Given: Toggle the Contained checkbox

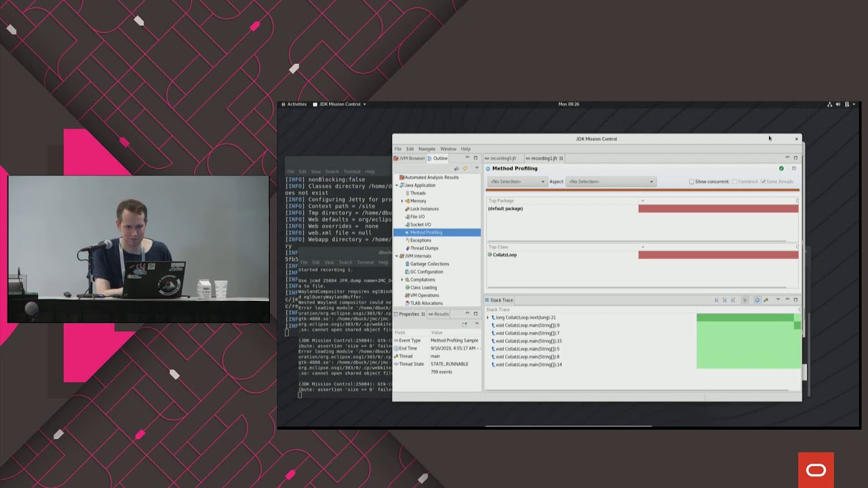Looking at the screenshot, I should click(734, 182).
